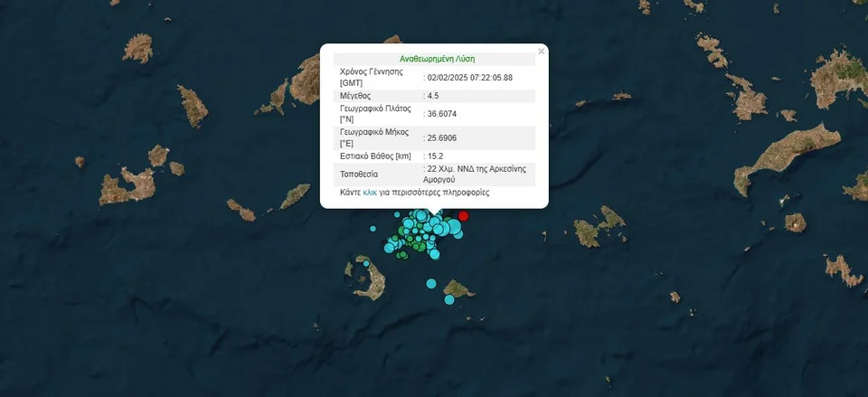The image size is (868, 397).
Task: Click the magnitude value 4.5
Action: tap(434, 95)
